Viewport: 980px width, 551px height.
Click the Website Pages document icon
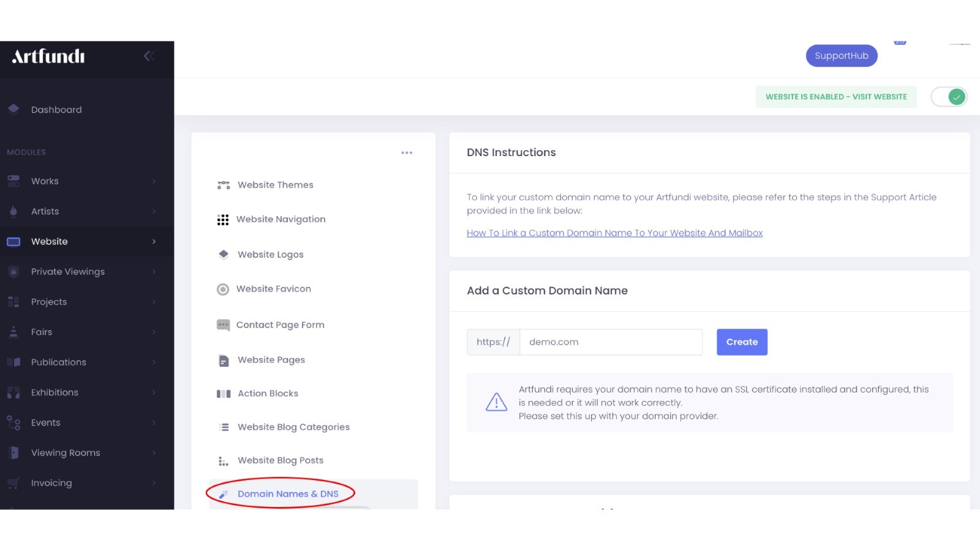click(224, 361)
